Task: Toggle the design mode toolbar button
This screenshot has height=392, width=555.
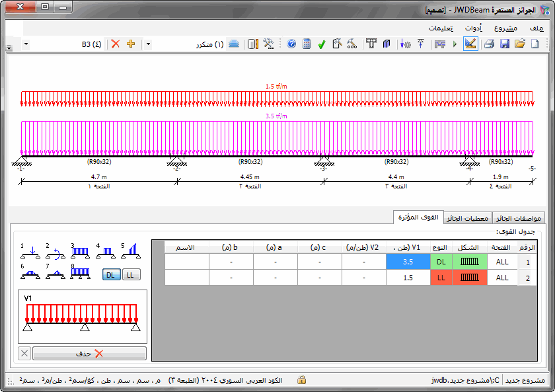Action: pyautogui.click(x=470, y=44)
